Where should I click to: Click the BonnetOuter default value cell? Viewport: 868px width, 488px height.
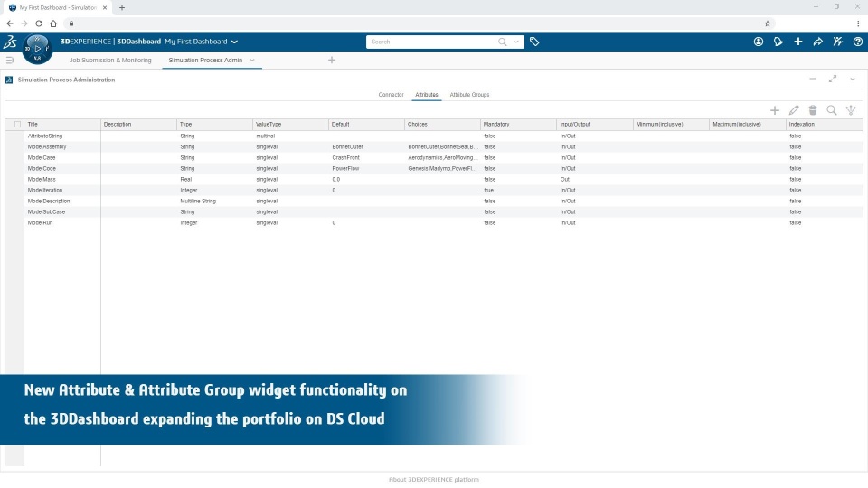click(347, 146)
